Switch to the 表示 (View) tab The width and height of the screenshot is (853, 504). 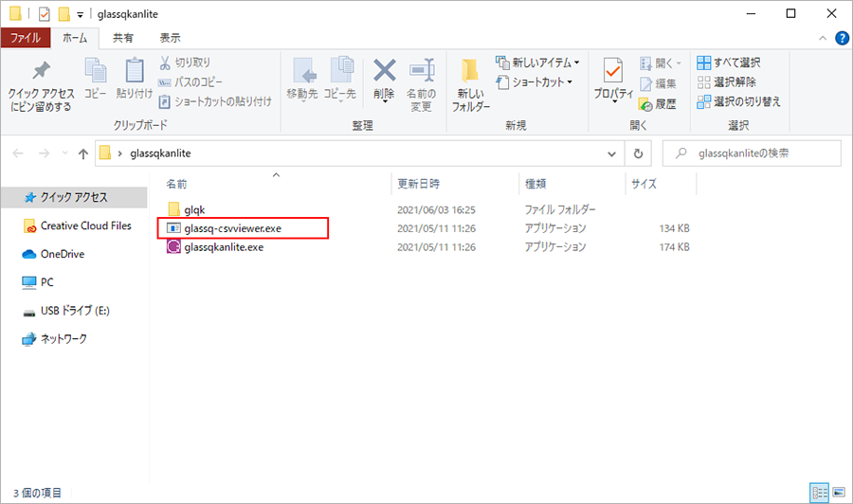[170, 38]
